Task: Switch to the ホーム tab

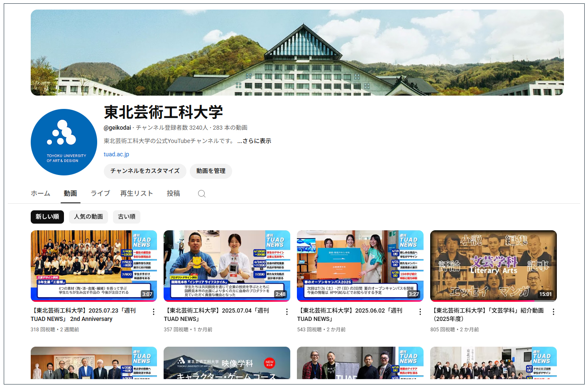Action: 41,193
